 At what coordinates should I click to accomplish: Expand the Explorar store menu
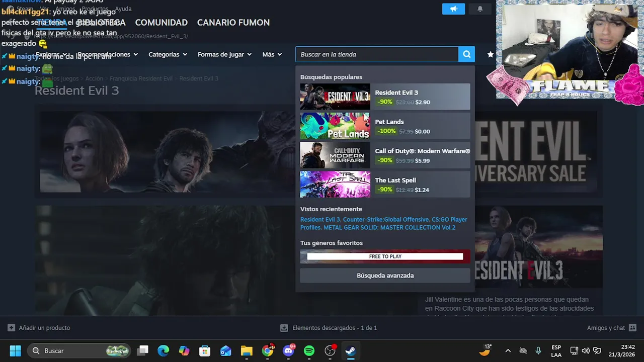pos(51,54)
